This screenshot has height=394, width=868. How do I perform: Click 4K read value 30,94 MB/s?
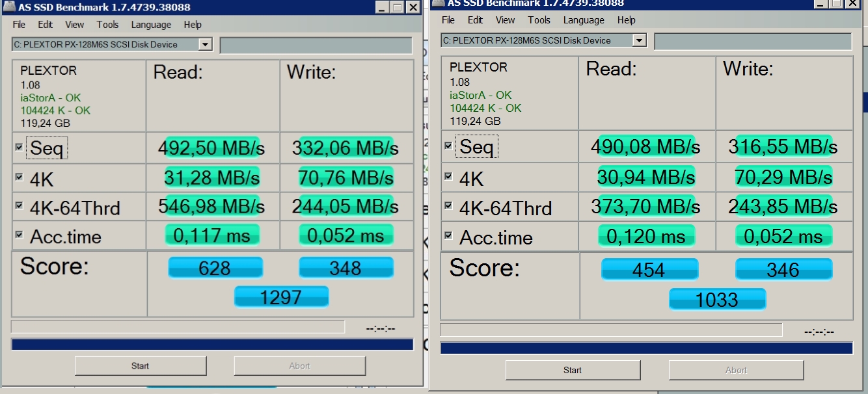point(646,176)
